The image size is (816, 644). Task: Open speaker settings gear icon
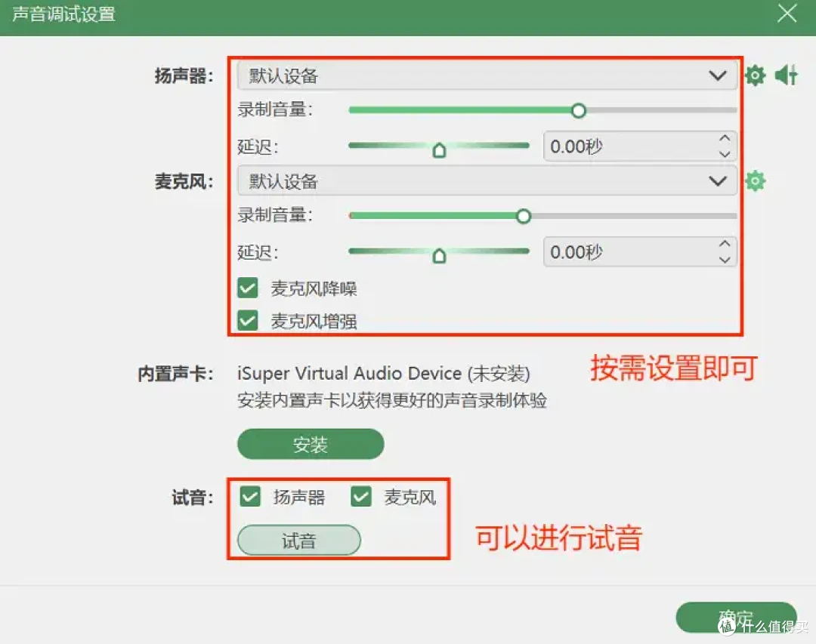pos(755,75)
